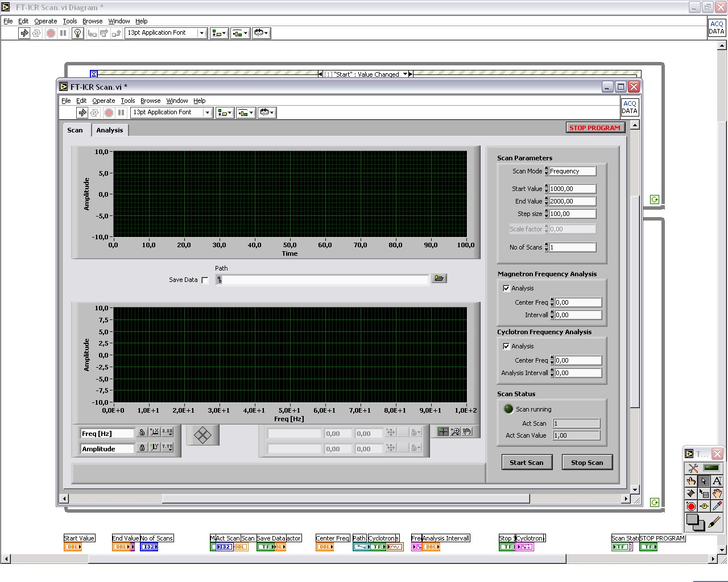Viewport: 728px width, 582px height.
Task: Uncheck Analysis under Magnetron Frequency Analysis
Action: (x=506, y=288)
